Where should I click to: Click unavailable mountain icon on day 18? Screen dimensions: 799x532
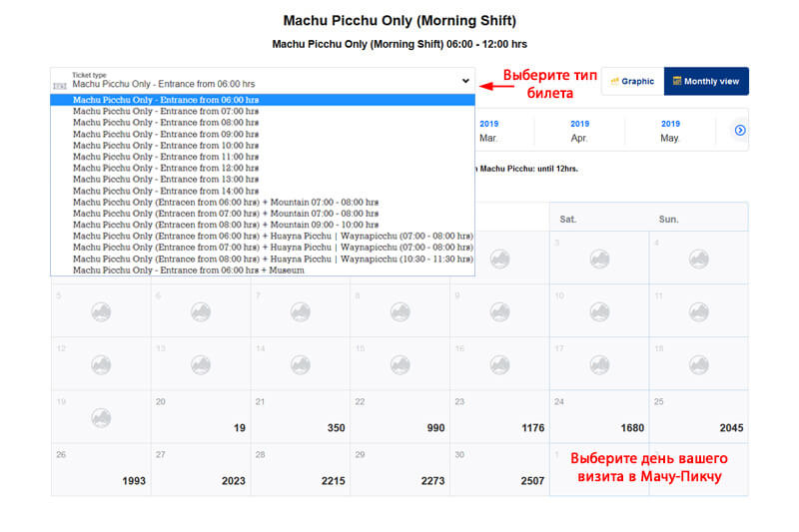click(x=699, y=365)
